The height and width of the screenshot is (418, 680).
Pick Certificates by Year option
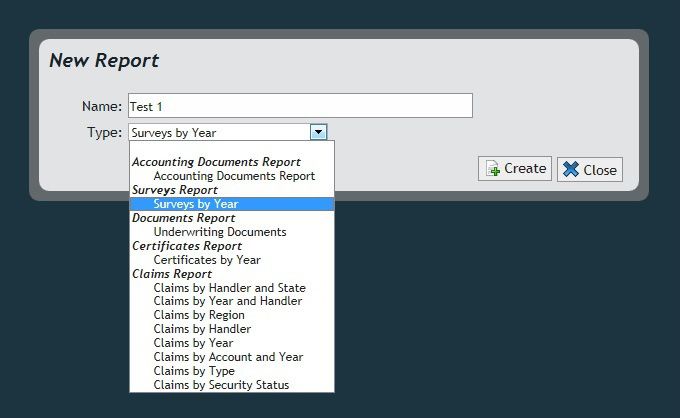207,260
